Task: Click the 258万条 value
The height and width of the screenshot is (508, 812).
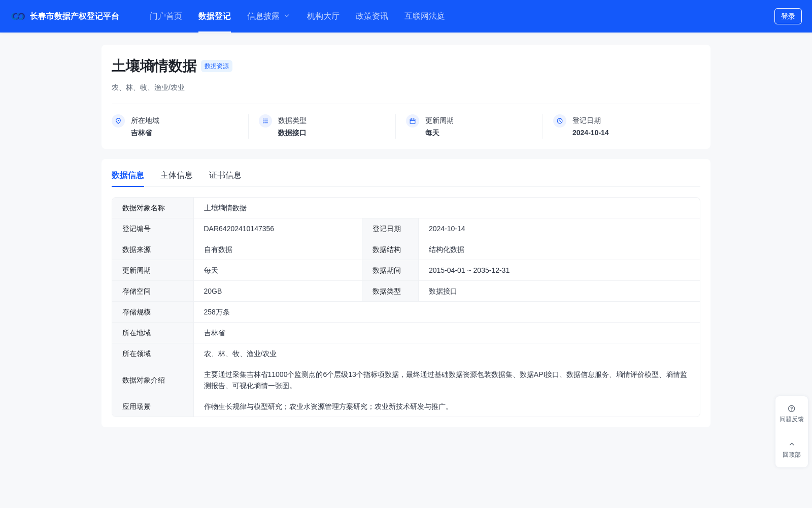Action: point(217,312)
